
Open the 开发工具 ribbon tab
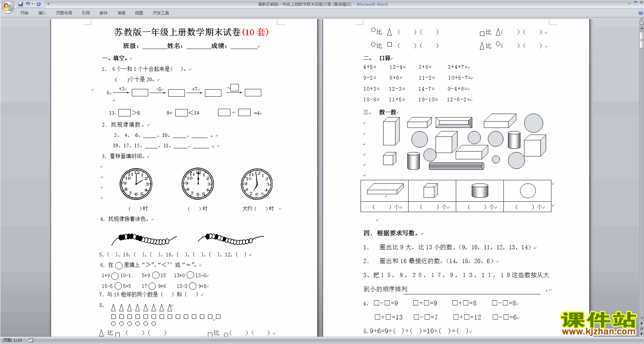161,13
